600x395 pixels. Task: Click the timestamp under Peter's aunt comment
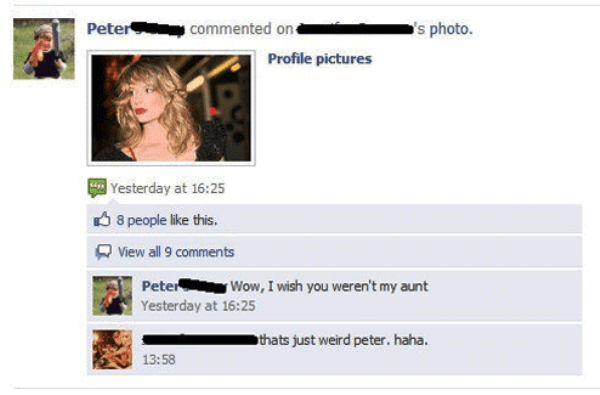198,306
